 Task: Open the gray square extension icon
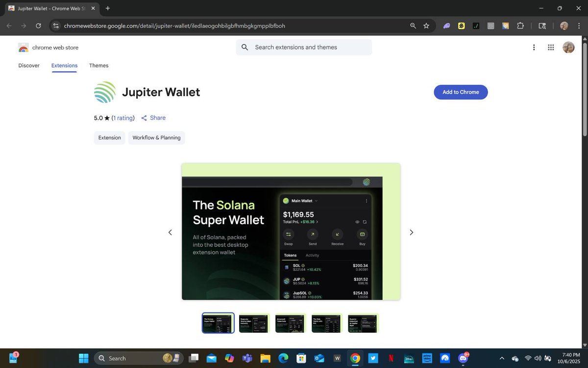(x=490, y=26)
